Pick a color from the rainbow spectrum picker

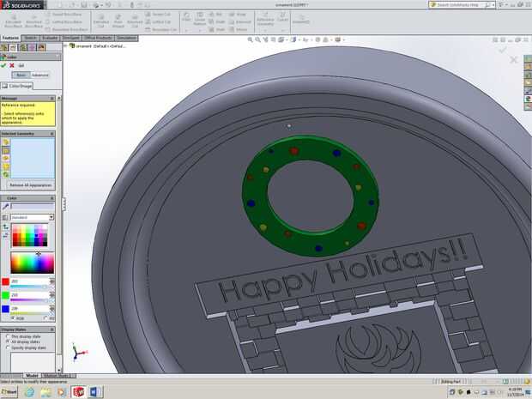point(33,263)
